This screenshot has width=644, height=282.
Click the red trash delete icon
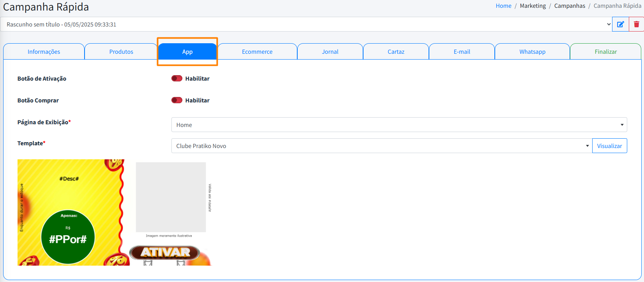coord(636,24)
